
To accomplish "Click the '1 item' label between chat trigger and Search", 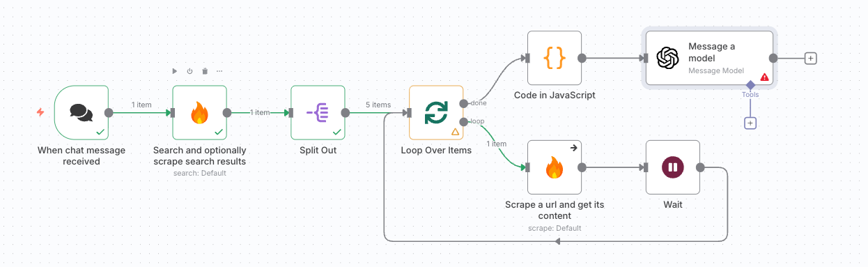I will coord(141,105).
